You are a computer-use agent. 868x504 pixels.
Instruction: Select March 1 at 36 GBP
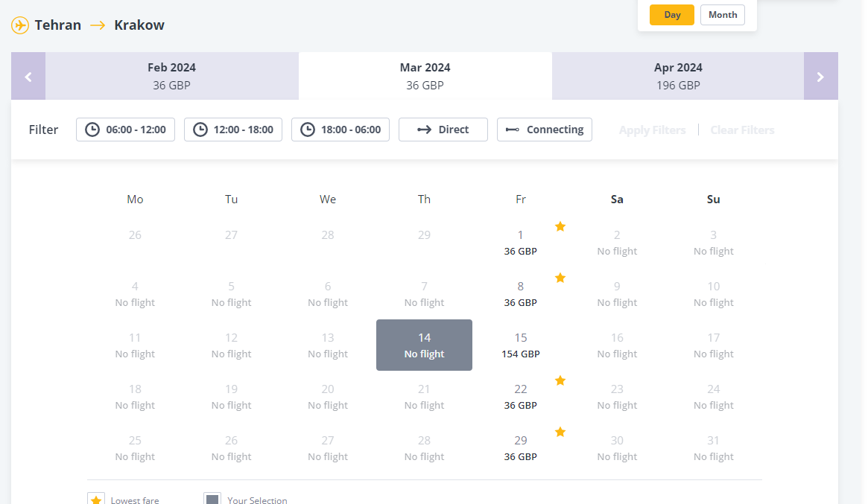point(520,242)
